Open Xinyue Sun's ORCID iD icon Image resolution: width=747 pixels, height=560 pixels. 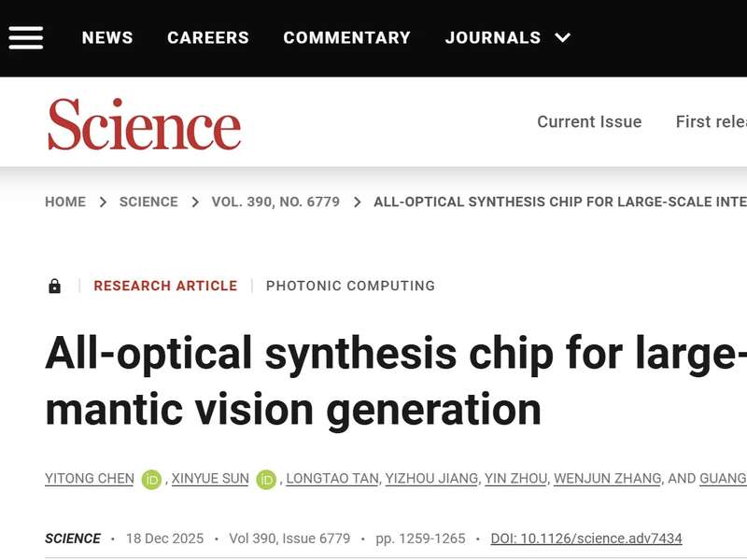click(x=266, y=480)
